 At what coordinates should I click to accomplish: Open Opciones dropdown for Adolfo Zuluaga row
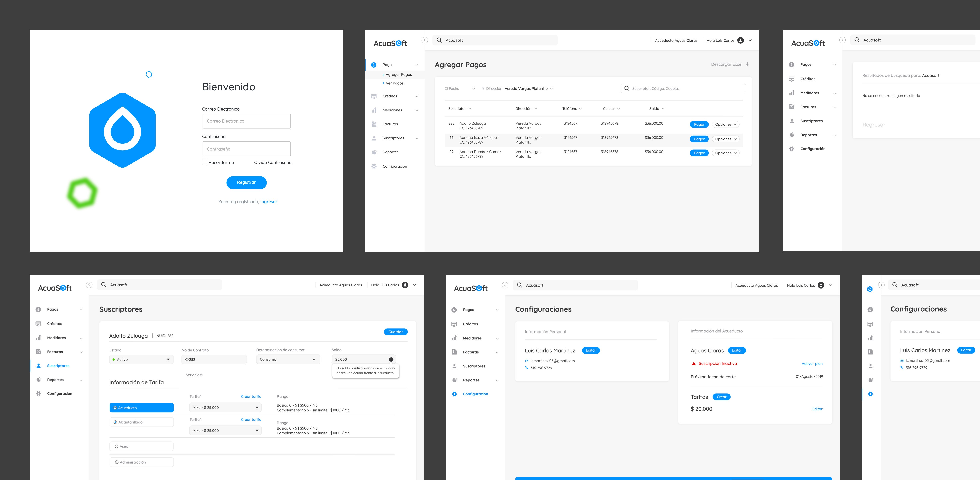pyautogui.click(x=725, y=124)
